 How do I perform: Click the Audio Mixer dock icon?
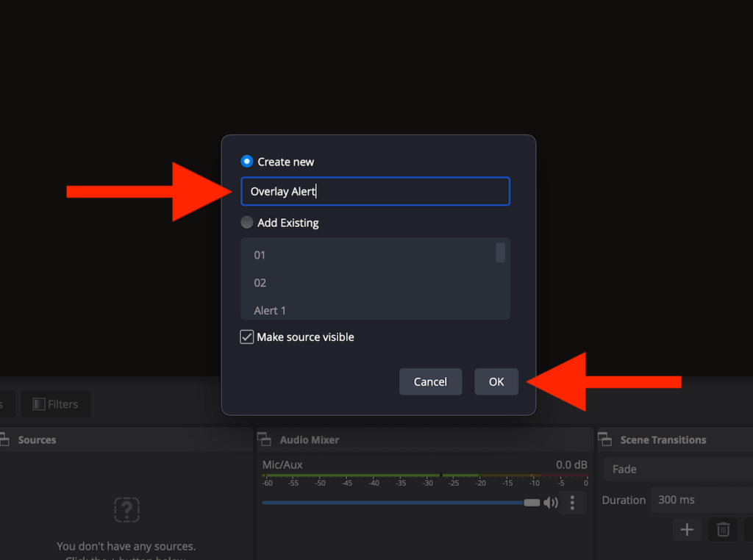(264, 439)
